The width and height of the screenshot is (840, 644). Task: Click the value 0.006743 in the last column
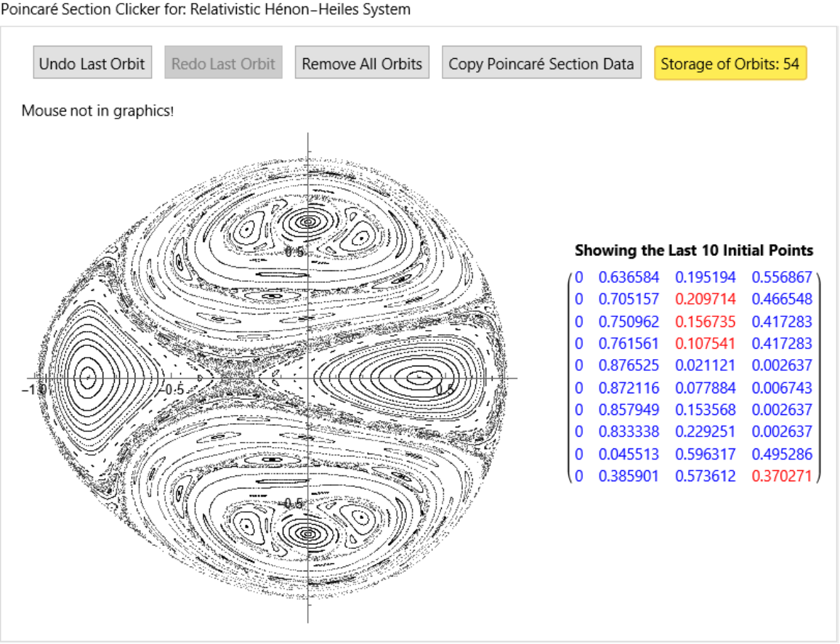[782, 387]
